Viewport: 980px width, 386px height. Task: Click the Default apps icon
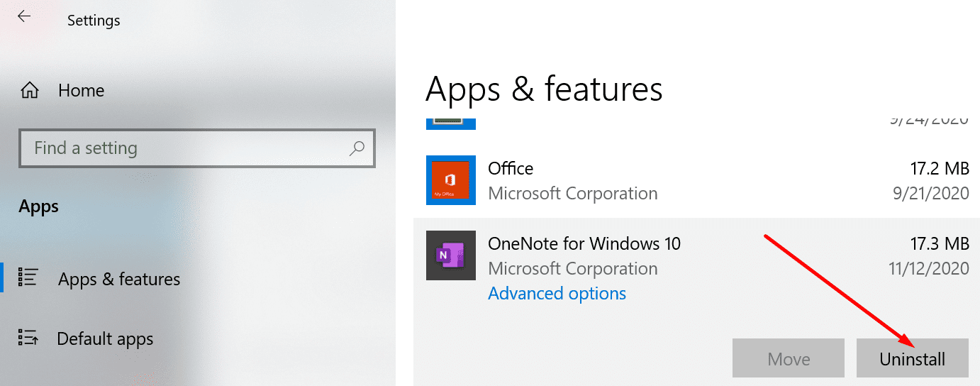point(28,337)
